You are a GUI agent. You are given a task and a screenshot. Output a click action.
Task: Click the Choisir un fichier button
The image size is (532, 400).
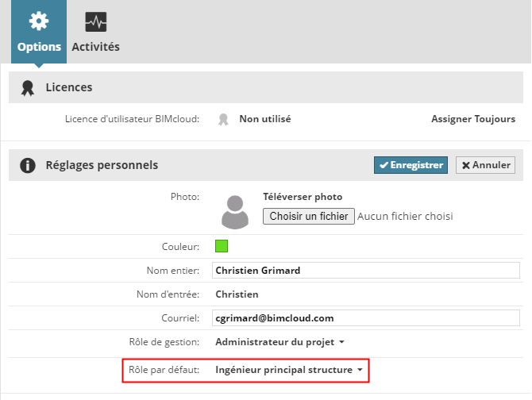308,216
